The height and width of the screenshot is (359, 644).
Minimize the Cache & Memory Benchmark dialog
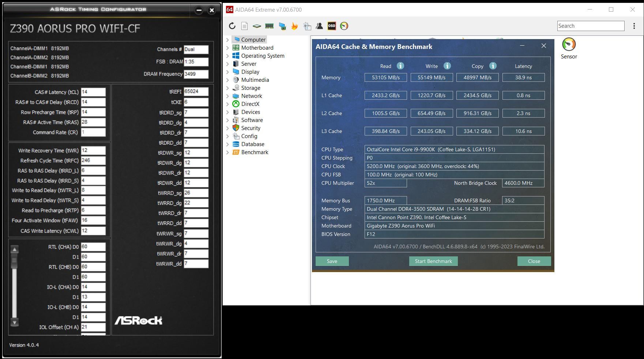[x=522, y=46]
